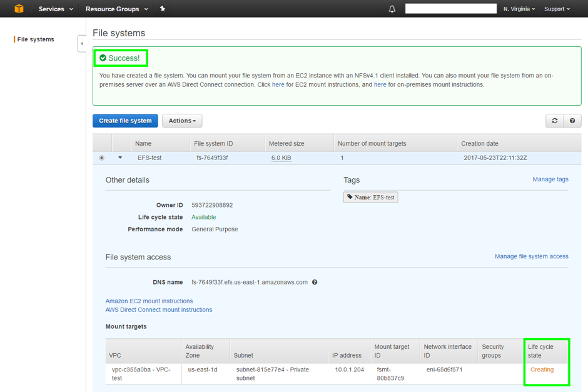This screenshot has height=392, width=588.
Task: Select File systems in the sidebar
Action: coord(36,39)
